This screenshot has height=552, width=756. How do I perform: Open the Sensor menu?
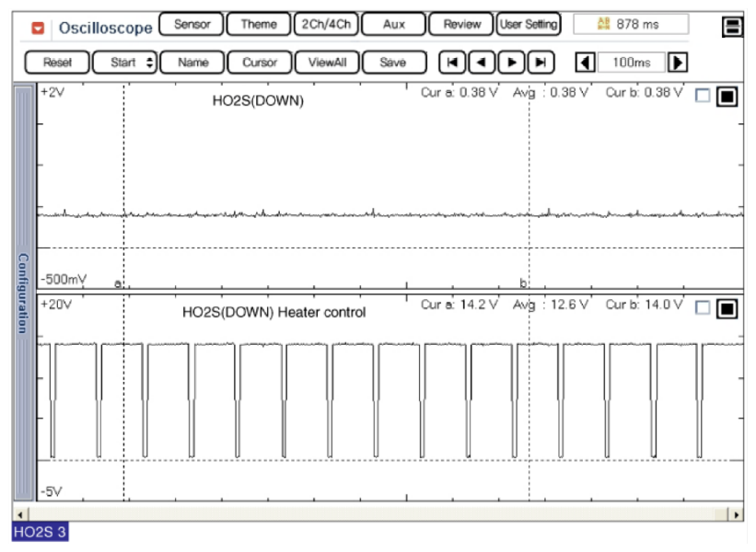coord(192,25)
